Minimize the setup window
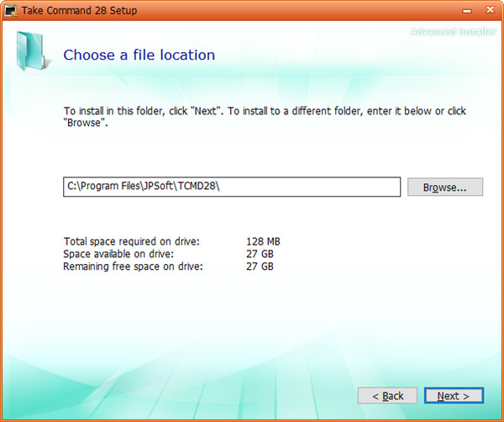The width and height of the screenshot is (504, 422). click(x=467, y=11)
